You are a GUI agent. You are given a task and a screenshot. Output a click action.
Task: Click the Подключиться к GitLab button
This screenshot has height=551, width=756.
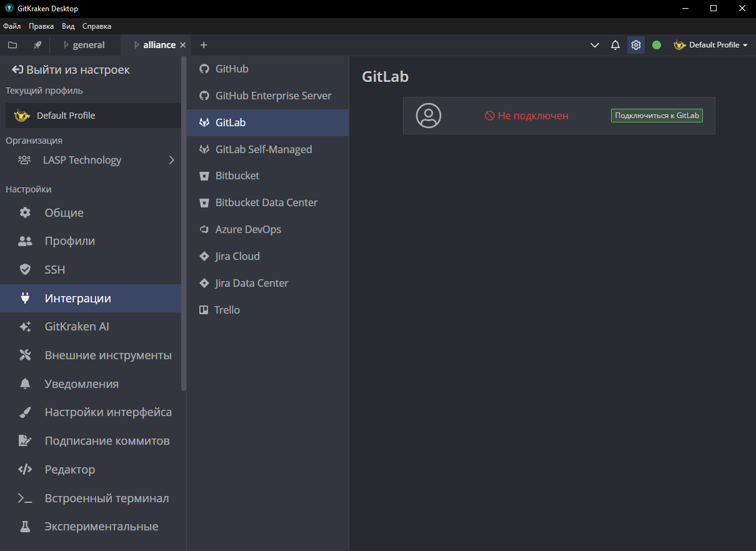click(x=656, y=115)
